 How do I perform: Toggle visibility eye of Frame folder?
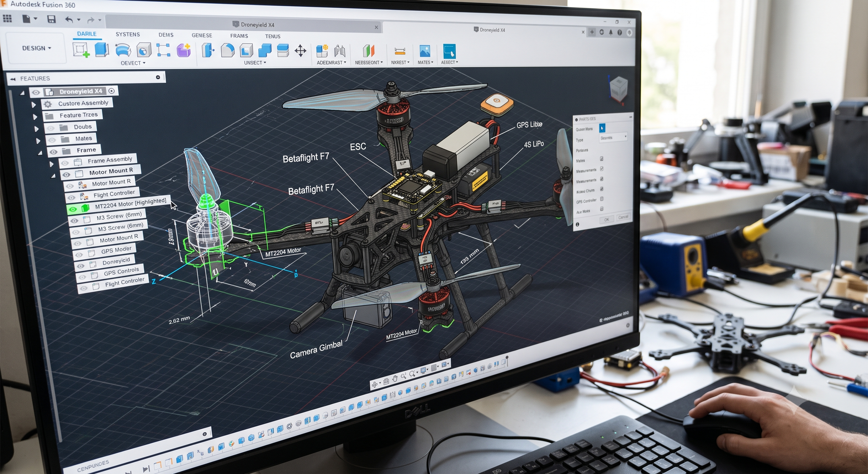click(x=53, y=152)
